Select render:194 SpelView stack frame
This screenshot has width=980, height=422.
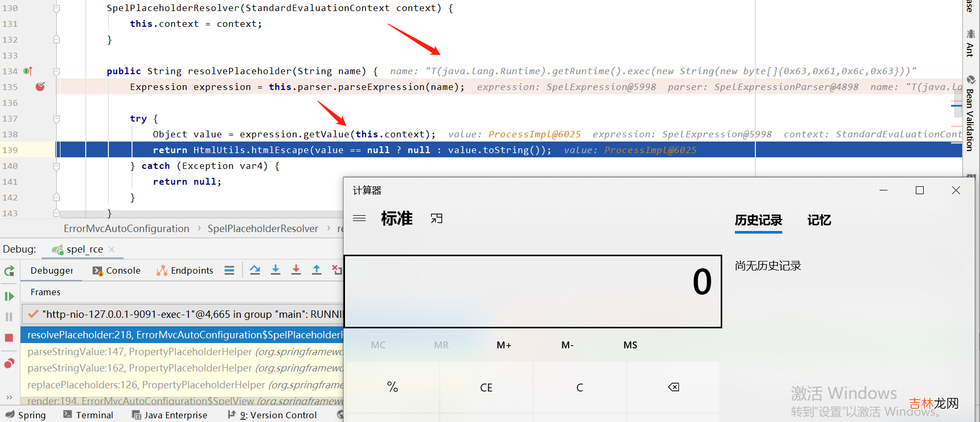[182, 400]
